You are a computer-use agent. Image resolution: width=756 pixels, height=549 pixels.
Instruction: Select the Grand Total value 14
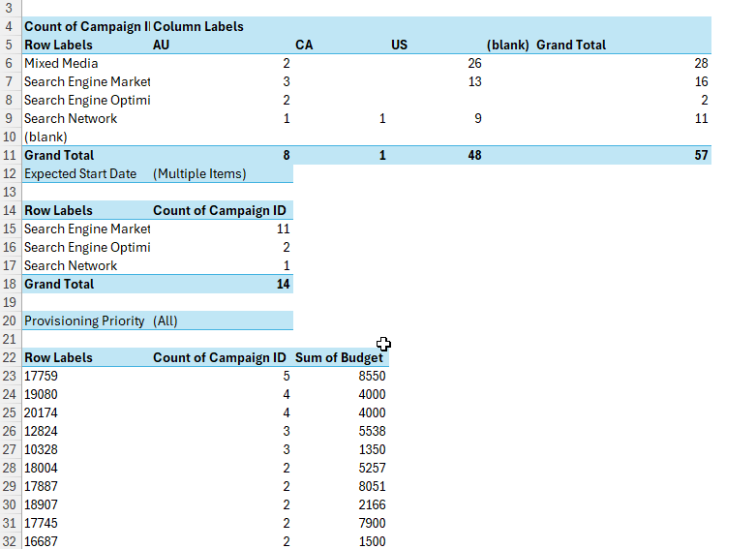pyautogui.click(x=282, y=284)
